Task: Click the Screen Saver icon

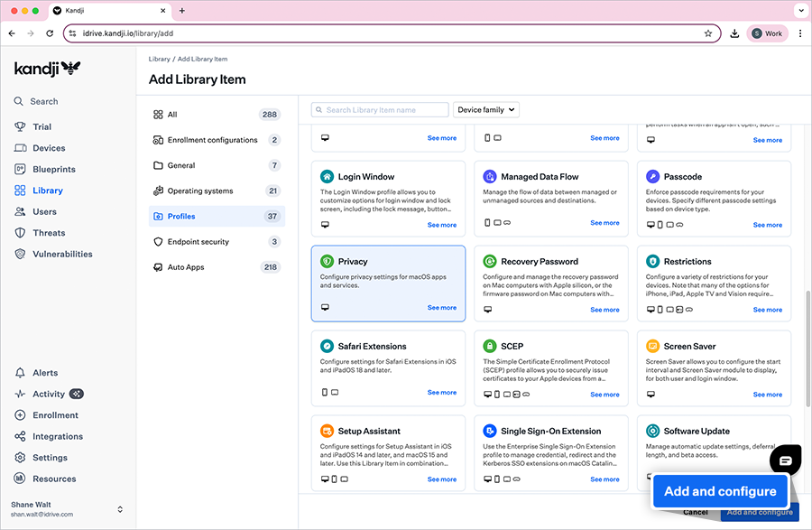Action: pyautogui.click(x=653, y=347)
